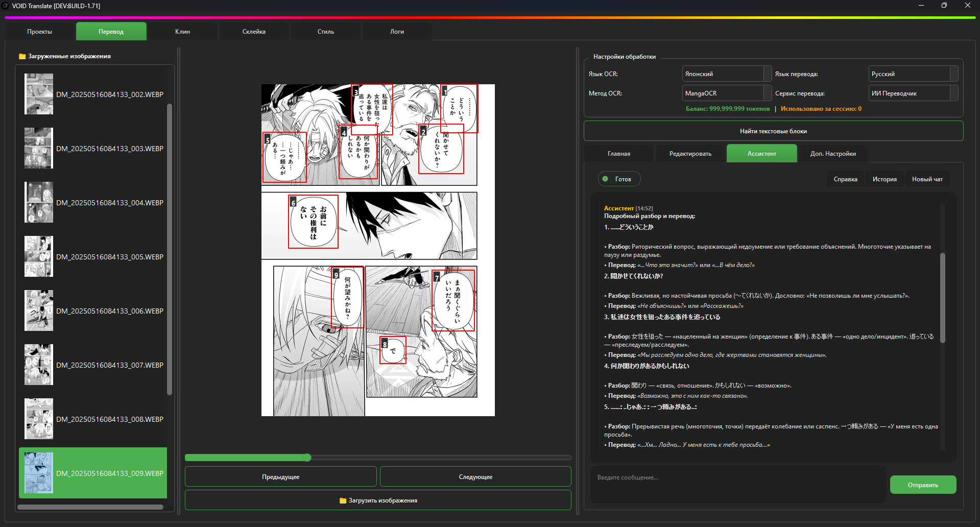Open the Редактировать tab

click(x=690, y=154)
